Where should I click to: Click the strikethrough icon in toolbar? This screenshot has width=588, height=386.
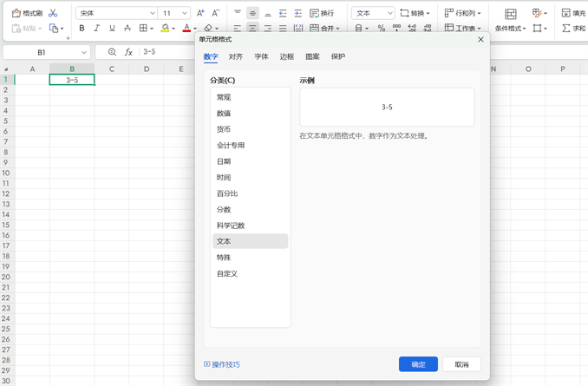tap(127, 29)
